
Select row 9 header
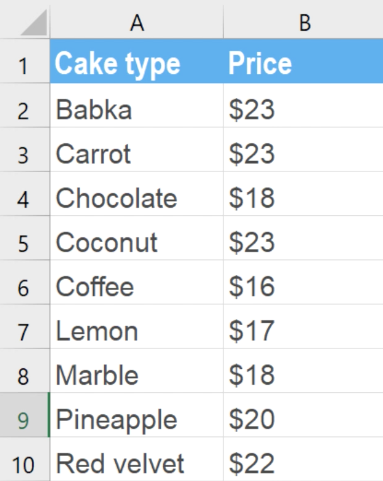(25, 415)
